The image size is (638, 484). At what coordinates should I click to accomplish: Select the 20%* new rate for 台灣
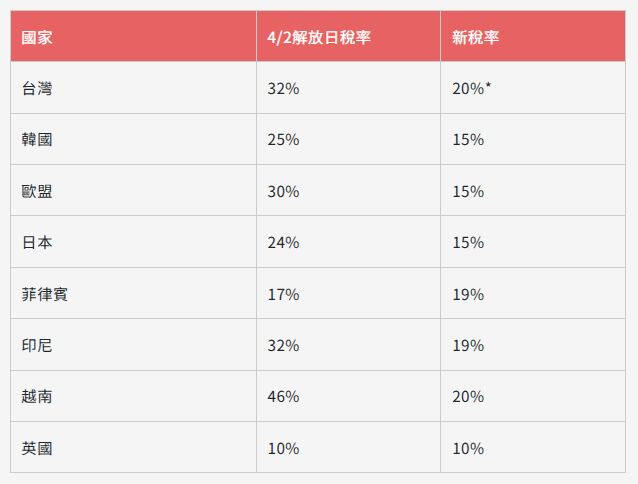tap(533, 88)
